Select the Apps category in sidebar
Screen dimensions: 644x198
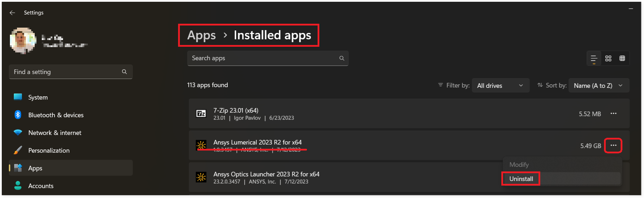(x=71, y=168)
